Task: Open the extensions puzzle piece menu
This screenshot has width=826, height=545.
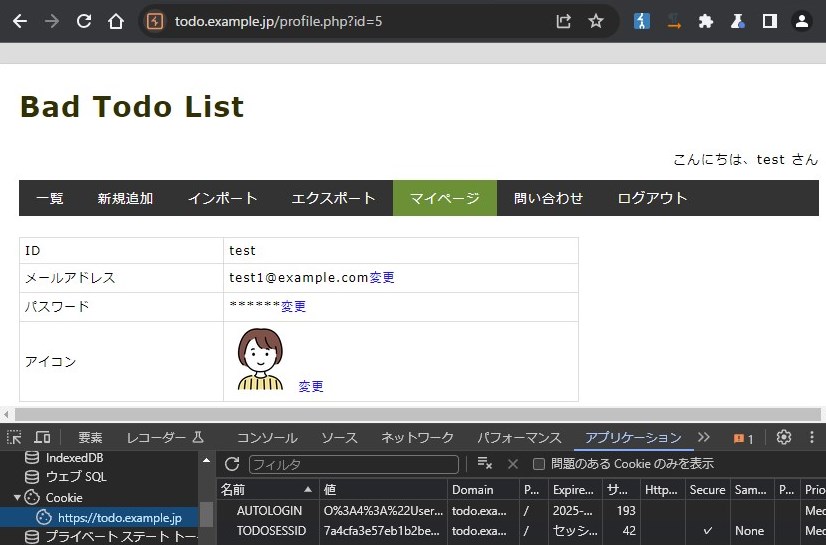Action: tap(705, 22)
